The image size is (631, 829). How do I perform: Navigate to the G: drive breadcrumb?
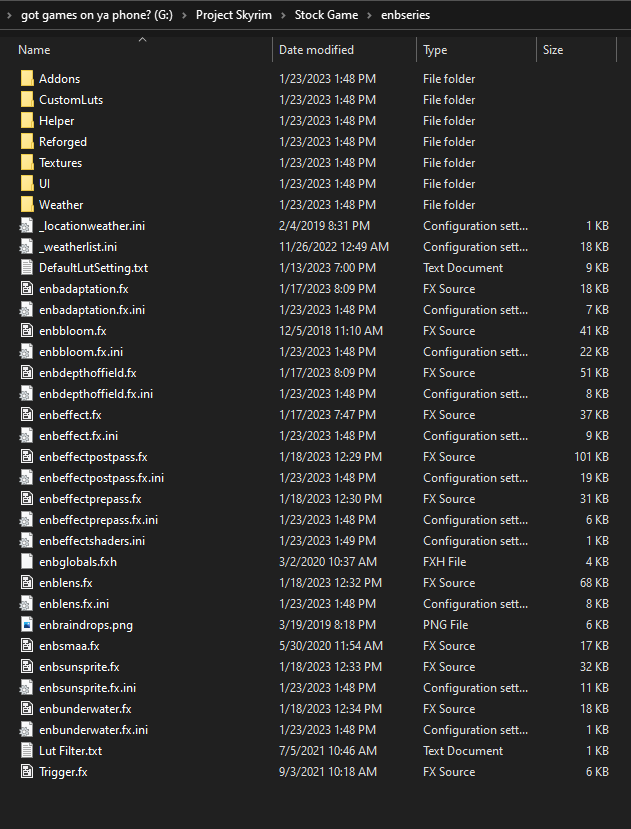tap(97, 15)
